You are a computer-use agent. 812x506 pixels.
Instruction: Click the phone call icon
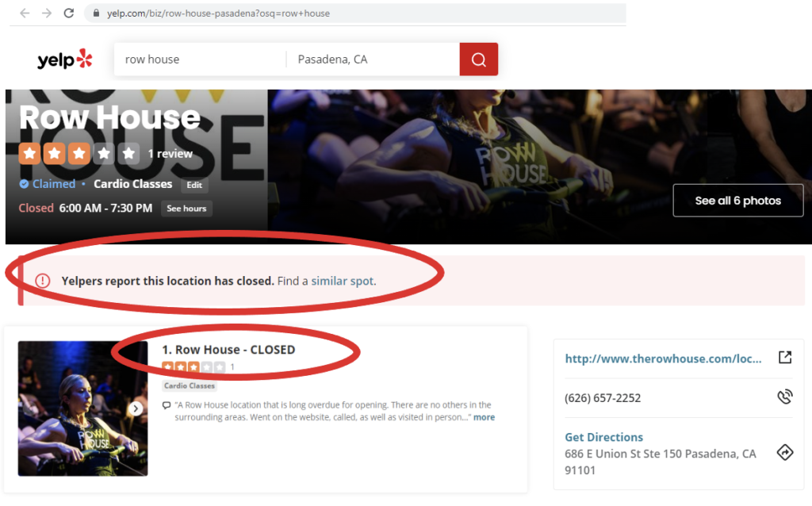coord(785,397)
